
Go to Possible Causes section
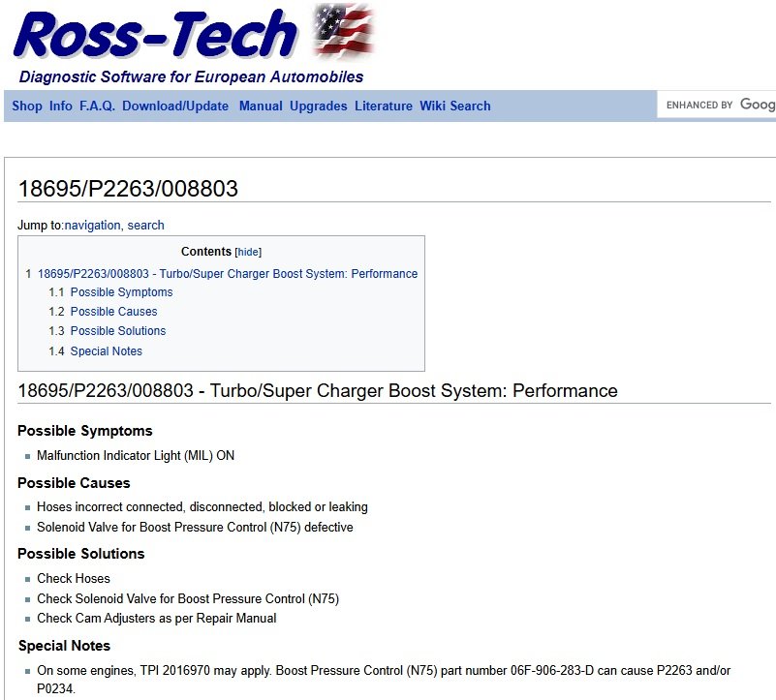coord(113,312)
